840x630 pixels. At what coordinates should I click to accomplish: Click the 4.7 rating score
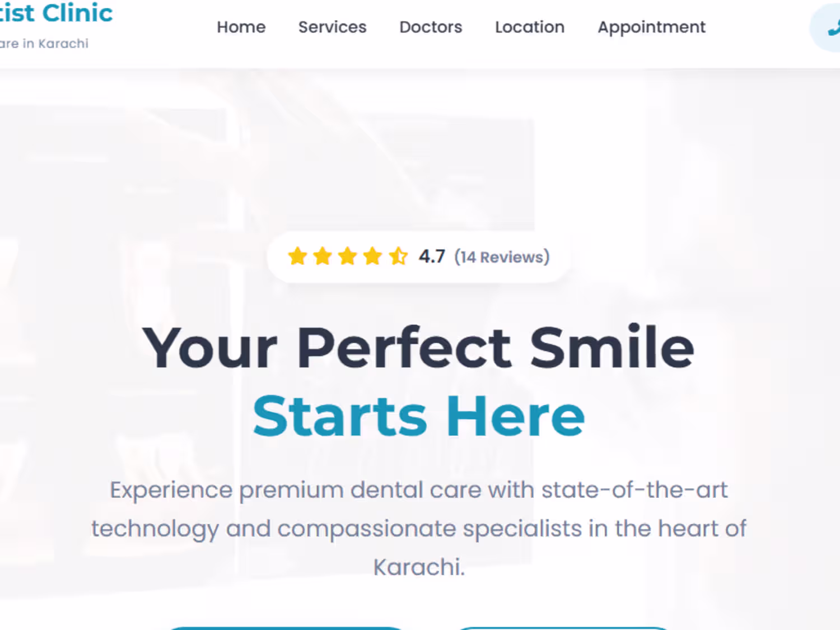tap(432, 256)
